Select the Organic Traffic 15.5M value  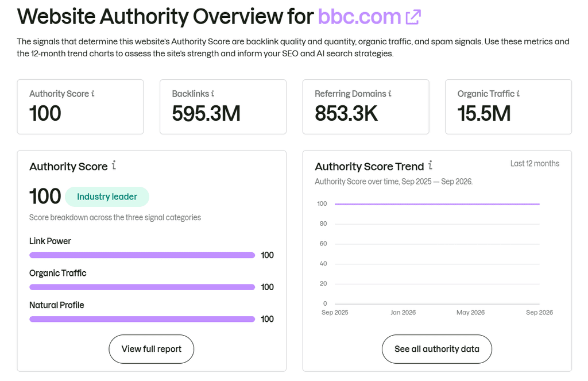point(483,113)
